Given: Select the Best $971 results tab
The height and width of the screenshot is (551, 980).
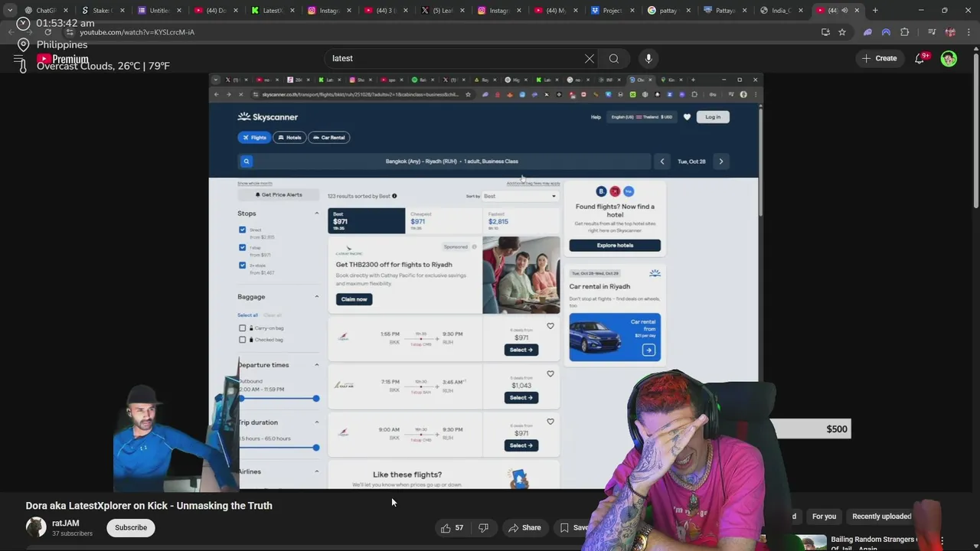Looking at the screenshot, I should tap(367, 221).
